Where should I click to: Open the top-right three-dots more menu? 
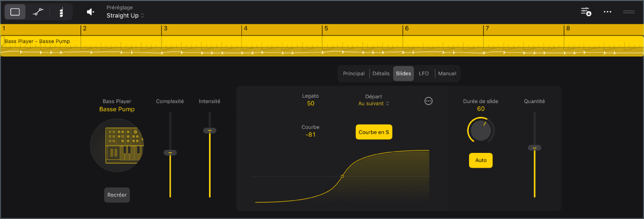(x=607, y=12)
